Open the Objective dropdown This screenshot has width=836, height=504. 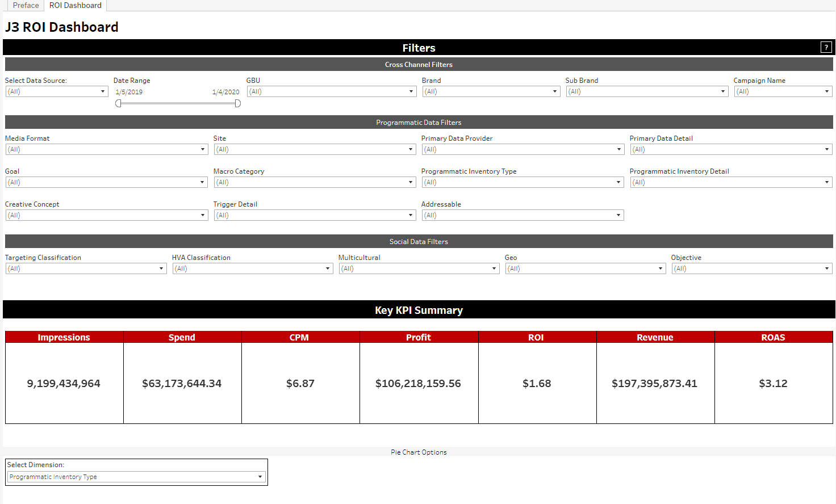tap(752, 268)
